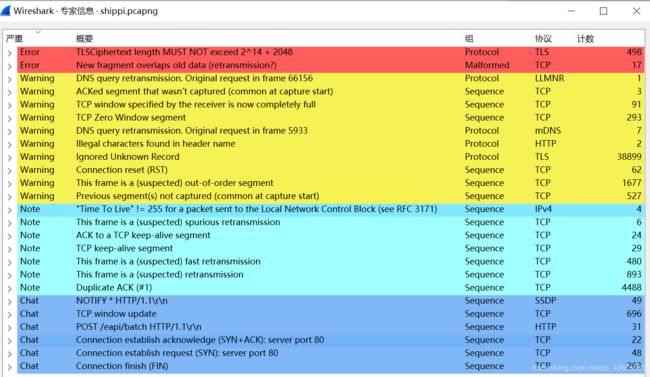Expand the Connection reset (RST) warning
Viewport: 650px width, 377px height.
click(x=10, y=170)
